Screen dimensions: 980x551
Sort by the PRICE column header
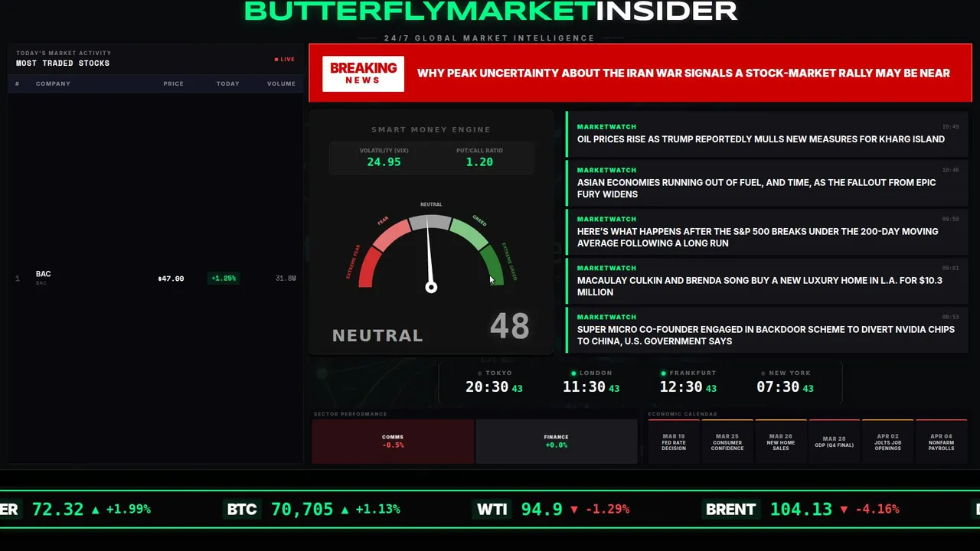point(173,83)
